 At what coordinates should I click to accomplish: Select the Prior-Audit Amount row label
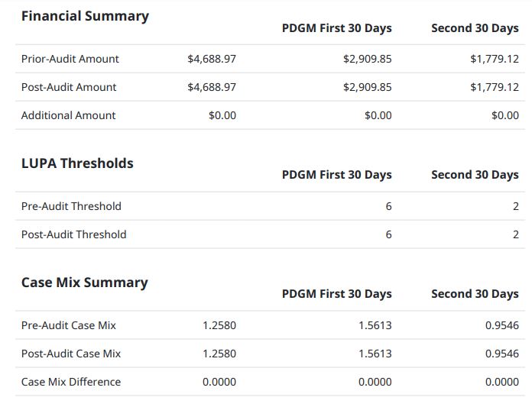[x=70, y=59]
